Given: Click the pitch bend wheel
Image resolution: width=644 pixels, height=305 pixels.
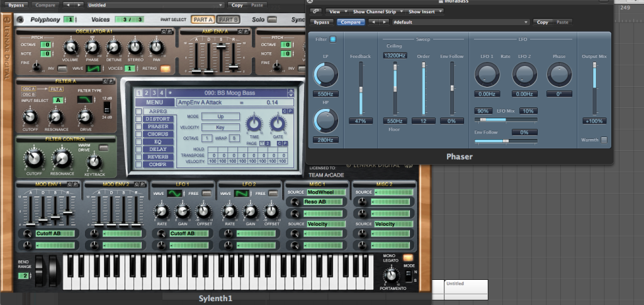Looking at the screenshot, I should point(39,271).
